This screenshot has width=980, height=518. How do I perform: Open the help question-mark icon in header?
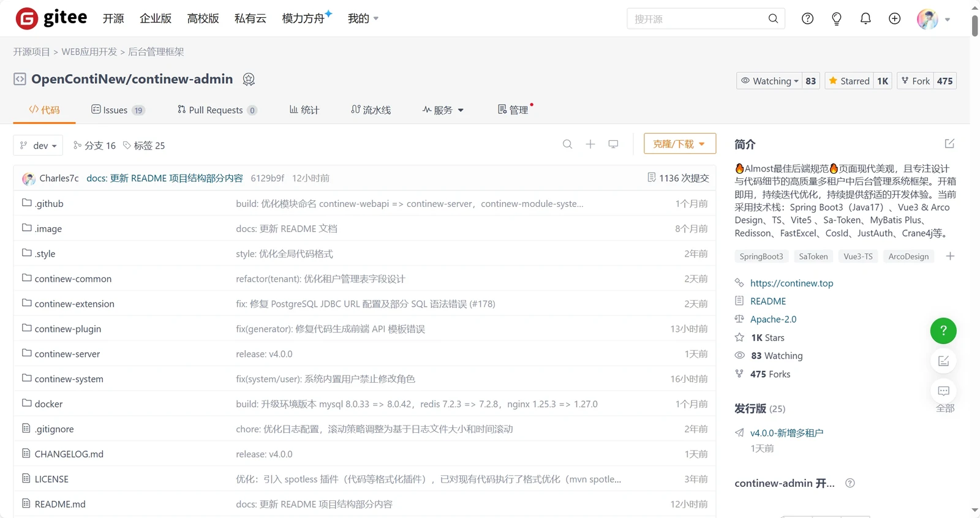pyautogui.click(x=807, y=19)
